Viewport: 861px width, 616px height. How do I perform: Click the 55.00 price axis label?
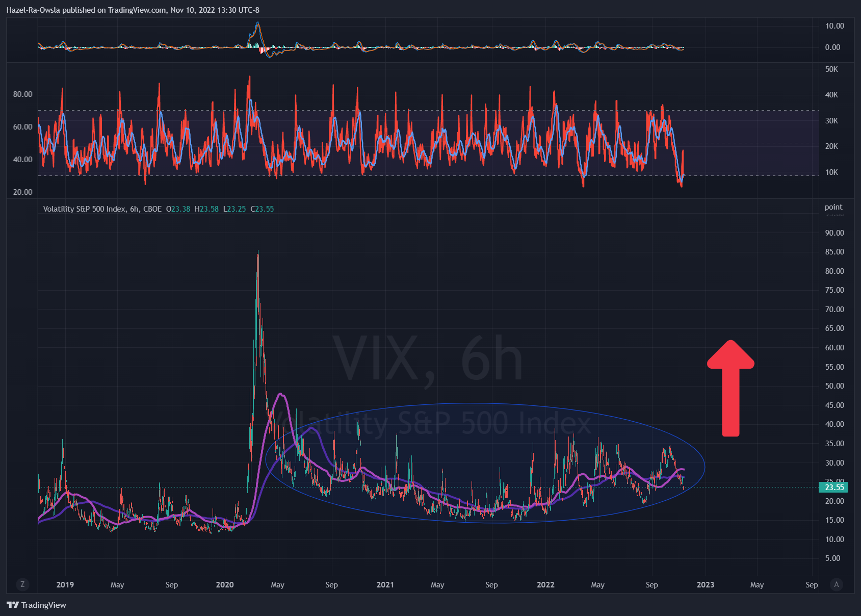pos(834,367)
